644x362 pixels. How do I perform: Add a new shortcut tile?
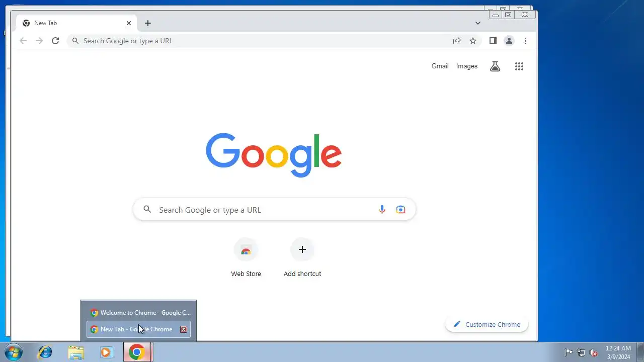(302, 257)
